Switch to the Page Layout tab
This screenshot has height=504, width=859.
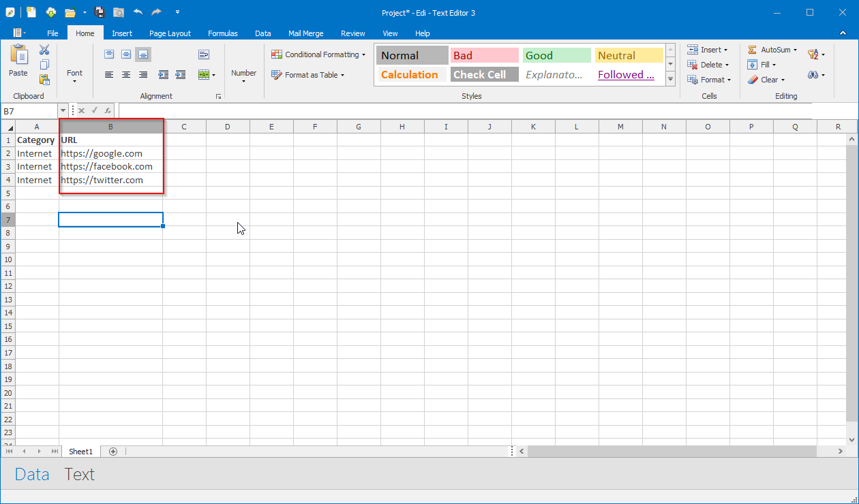(170, 33)
